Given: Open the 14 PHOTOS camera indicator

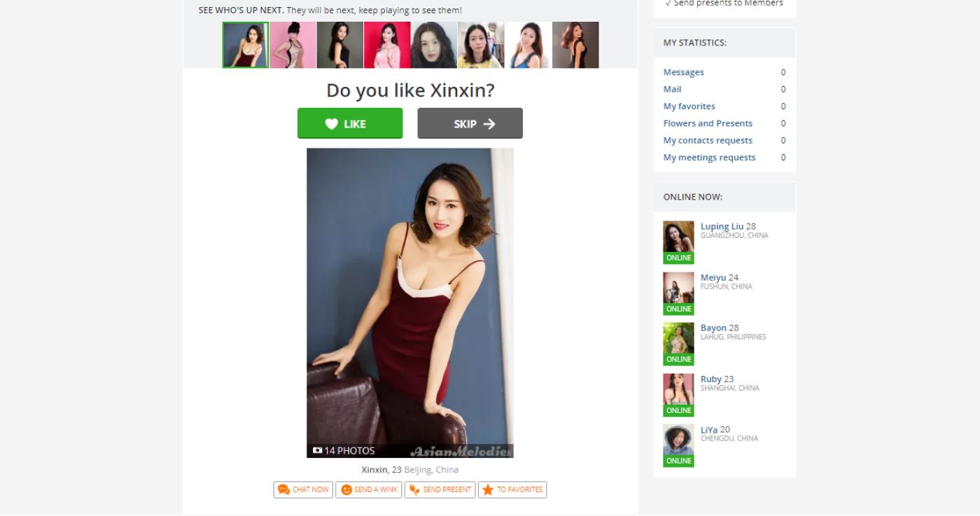Looking at the screenshot, I should [344, 451].
